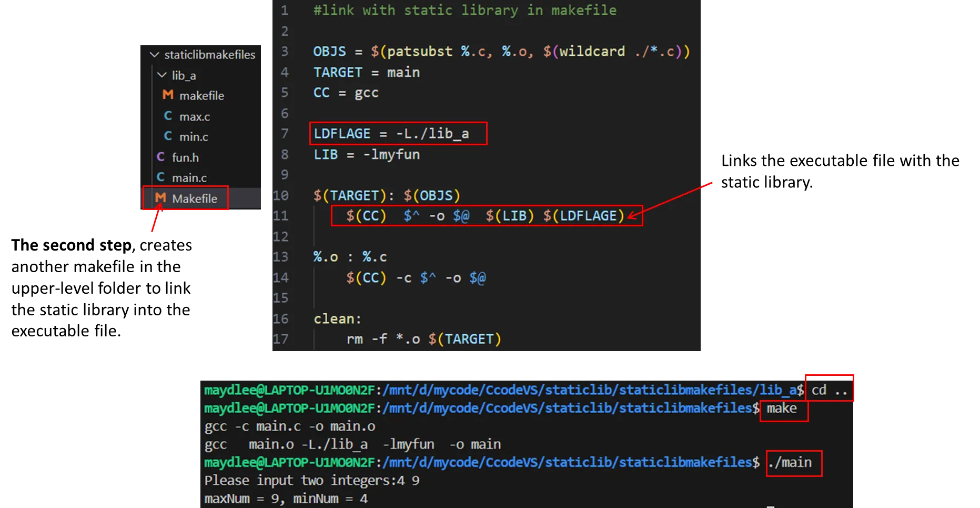Click the C icon beside main.c
This screenshot has width=980, height=508.
point(160,177)
